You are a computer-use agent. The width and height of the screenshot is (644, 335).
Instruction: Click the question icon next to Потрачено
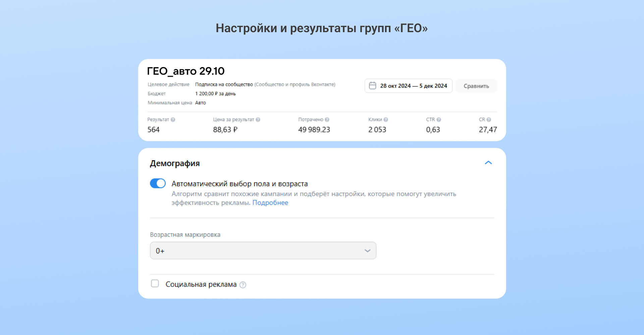(327, 120)
